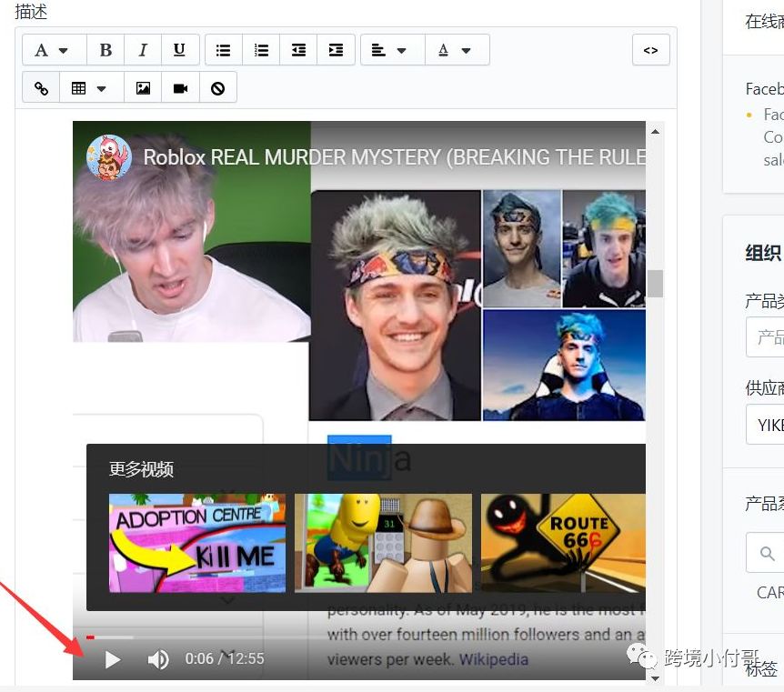
Task: Increase indent in editor
Action: tap(336, 50)
